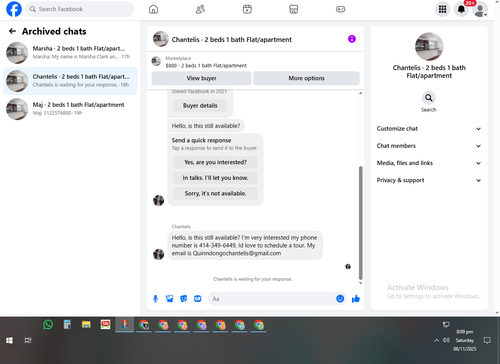Click chat scroll down arrow

[360, 283]
